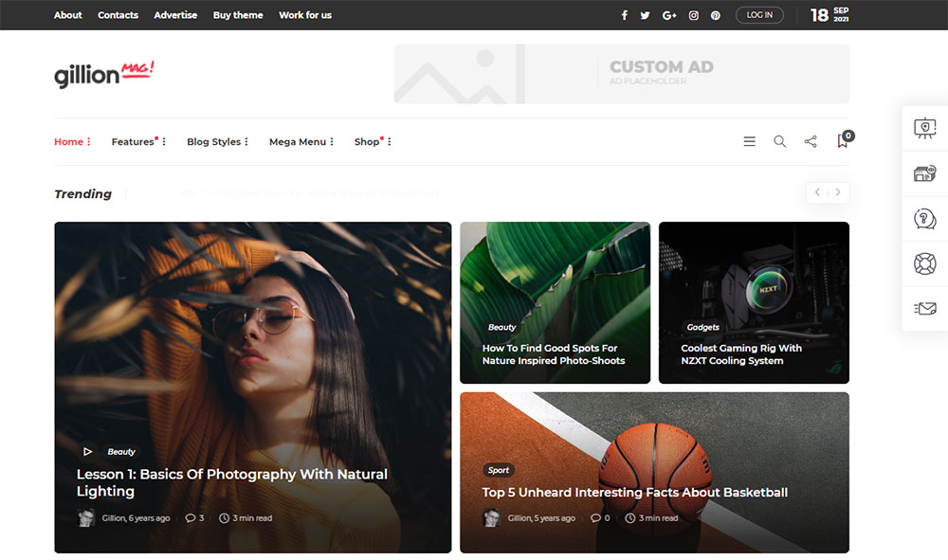Viewport: 948px width, 560px height.
Task: Click the author avatar on the Photography lesson
Action: pos(86,517)
